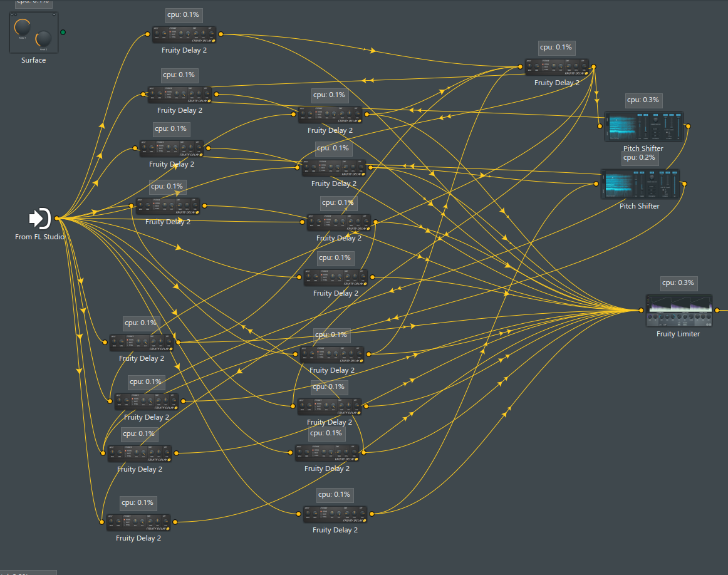Click the cpu 0.2% label above the Pitch Shifter

coord(639,158)
